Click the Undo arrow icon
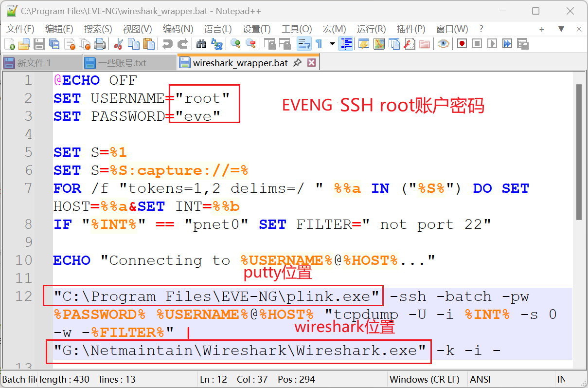The height and width of the screenshot is (388, 588). pyautogui.click(x=167, y=44)
